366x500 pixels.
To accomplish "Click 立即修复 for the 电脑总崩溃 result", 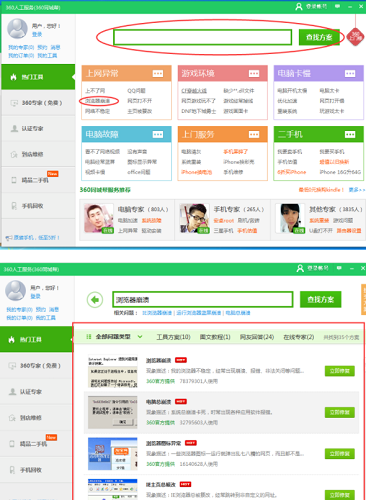I will click(340, 412).
